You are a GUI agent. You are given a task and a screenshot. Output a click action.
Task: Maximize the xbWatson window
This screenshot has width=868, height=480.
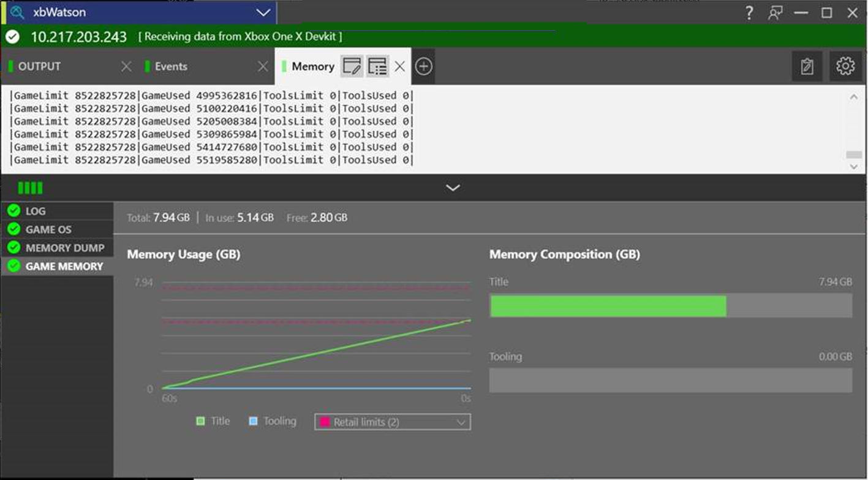(x=826, y=12)
